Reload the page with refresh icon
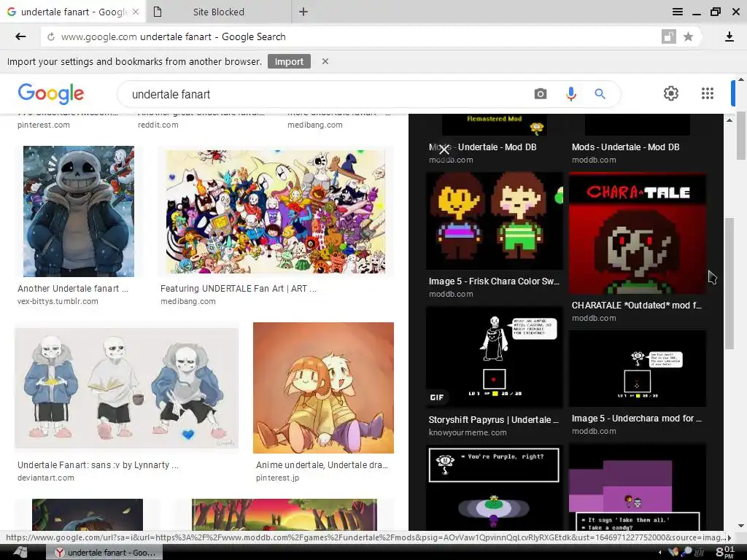747x560 pixels. 51,36
